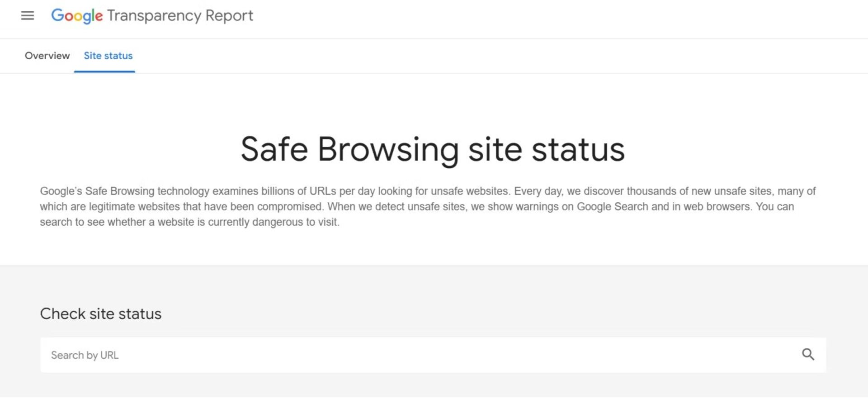The height and width of the screenshot is (399, 868).
Task: Click 'status' at end of main heading
Action: [578, 149]
